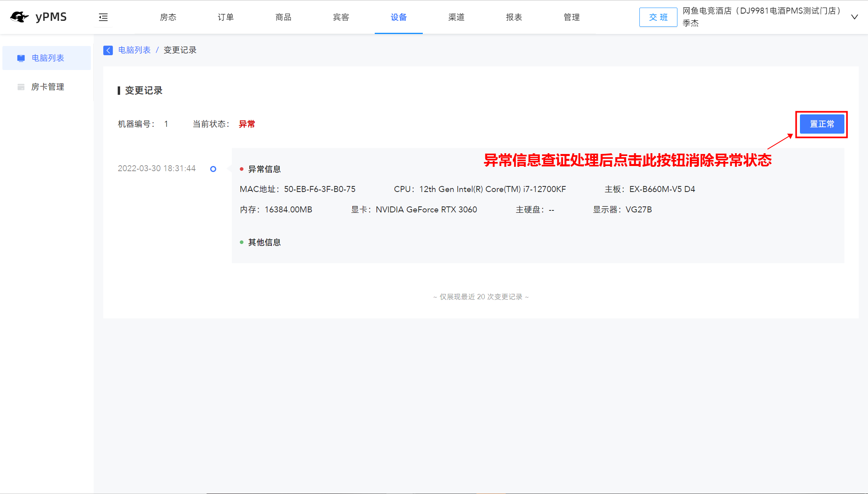Click the 变更记录 breadcrumb text
868x494 pixels.
tap(180, 50)
